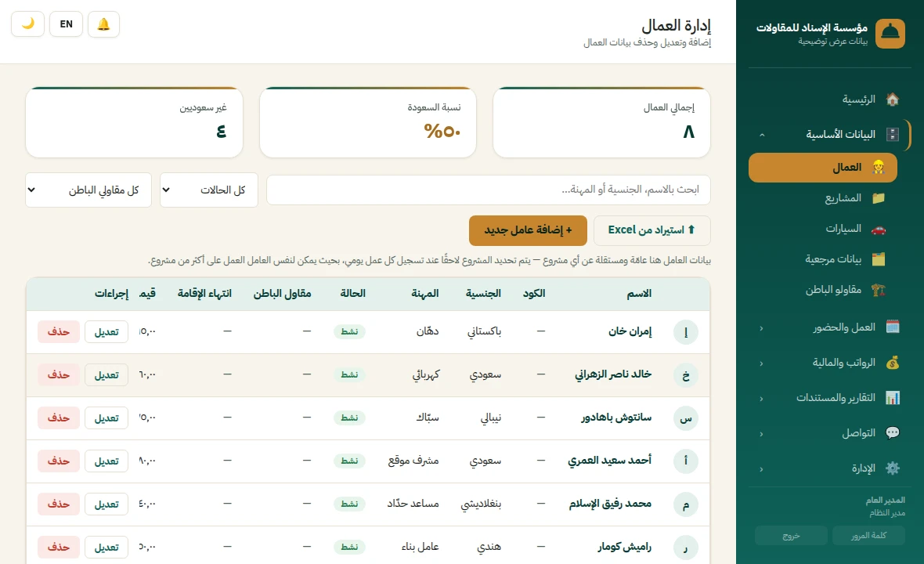Expand التقارير والمستندات section chevron
The image size is (924, 564).
tap(761, 399)
